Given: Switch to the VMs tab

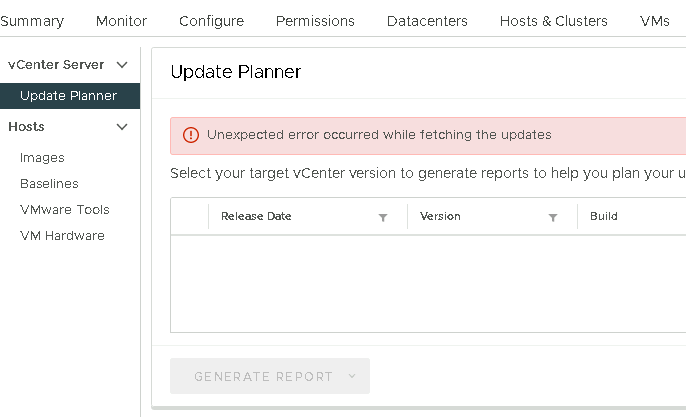Looking at the screenshot, I should coord(655,21).
